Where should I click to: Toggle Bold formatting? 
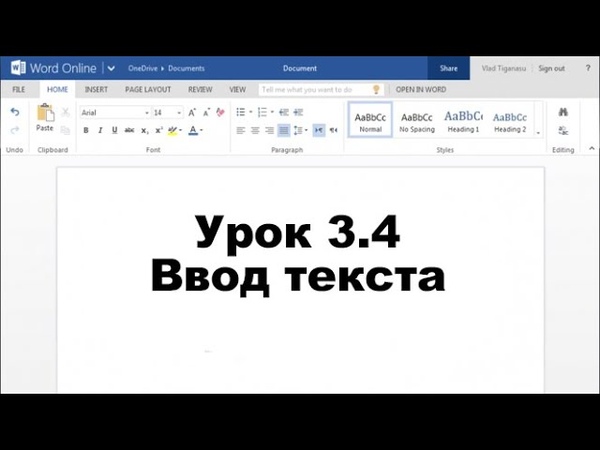86,130
